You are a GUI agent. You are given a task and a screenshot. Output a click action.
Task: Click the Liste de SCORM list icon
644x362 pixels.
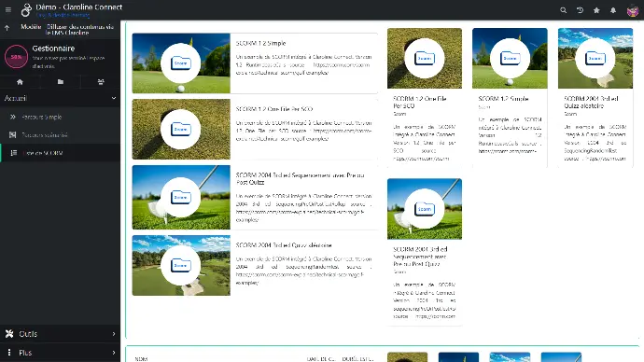[x=14, y=153]
